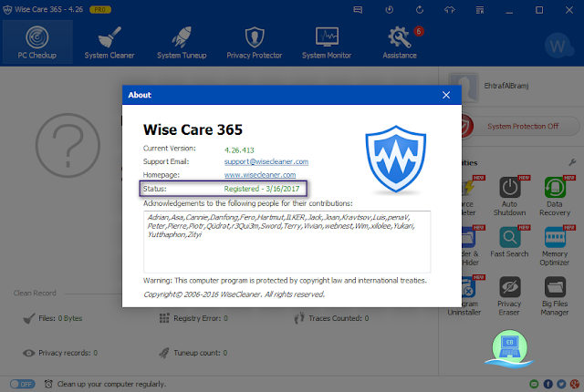Screen dimensions: 584x392
Task: Click the EB laptop floating icon
Action: click(509, 347)
